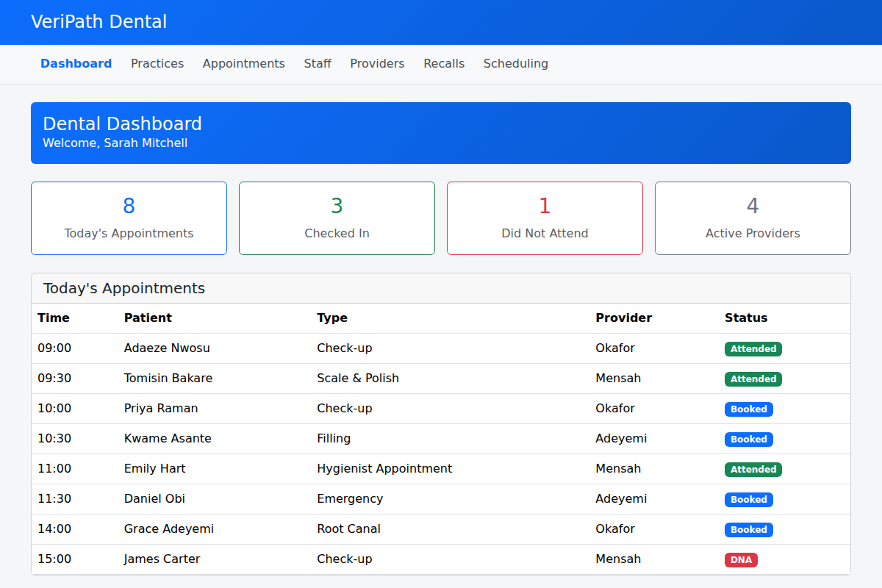Viewport: 882px width, 588px height.
Task: Select the Active Providers stat card
Action: click(753, 218)
